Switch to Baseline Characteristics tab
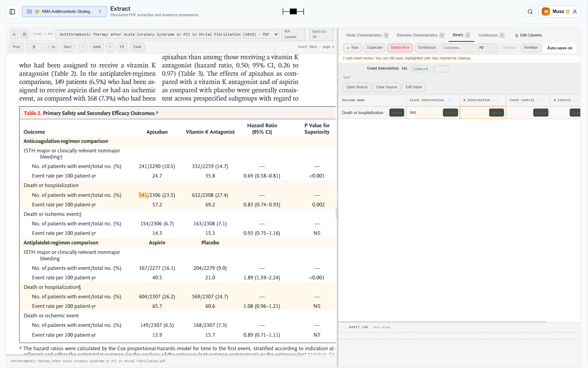 pyautogui.click(x=420, y=35)
